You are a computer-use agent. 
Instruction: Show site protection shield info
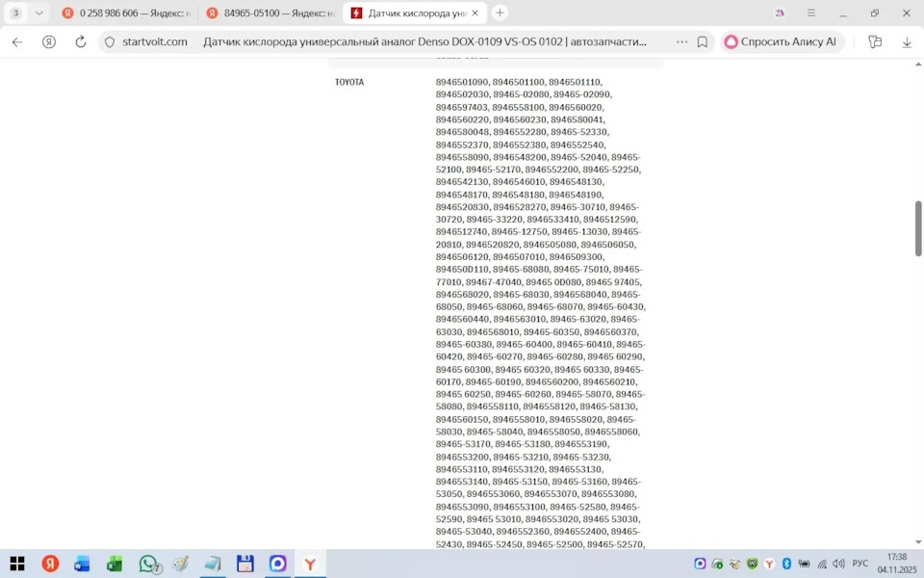(x=110, y=41)
